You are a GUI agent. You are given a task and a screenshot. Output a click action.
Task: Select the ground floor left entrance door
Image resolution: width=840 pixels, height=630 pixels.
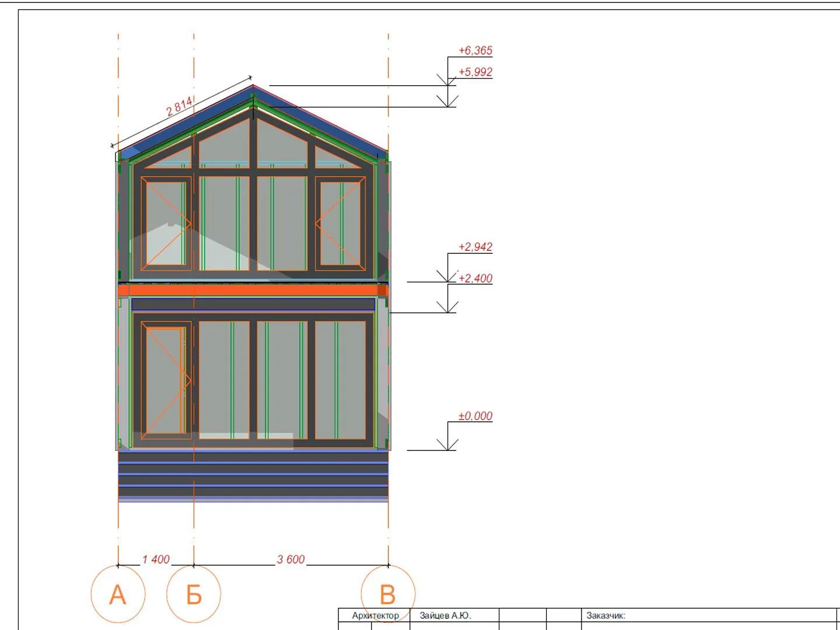pos(165,381)
